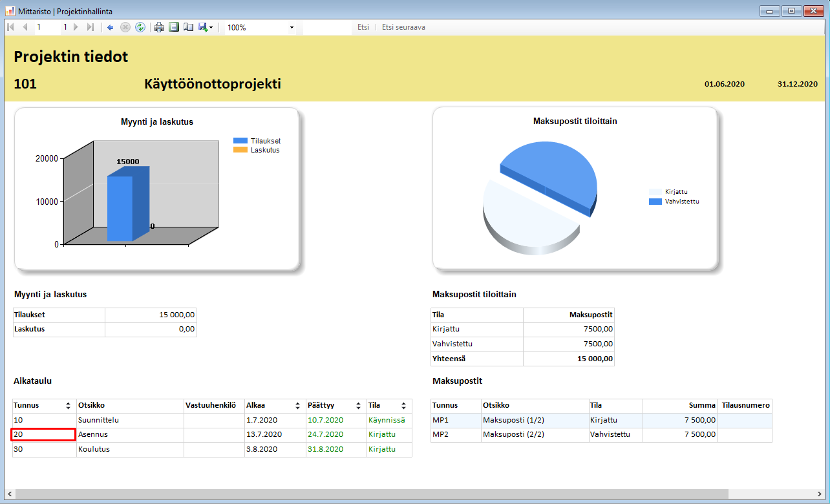Click end date 24.7.2020
This screenshot has width=830, height=504.
pyautogui.click(x=325, y=434)
